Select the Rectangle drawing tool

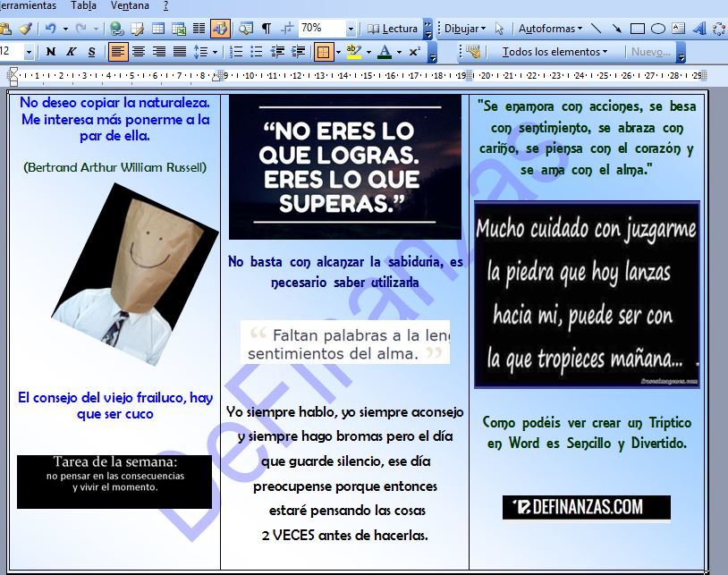tap(637, 29)
